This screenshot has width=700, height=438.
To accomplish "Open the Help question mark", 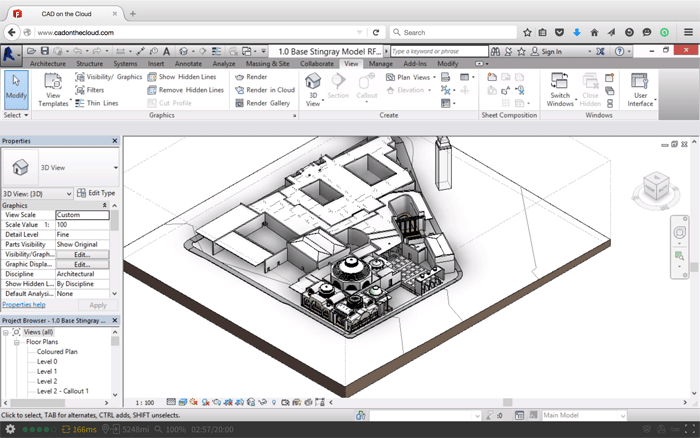I will click(x=619, y=51).
